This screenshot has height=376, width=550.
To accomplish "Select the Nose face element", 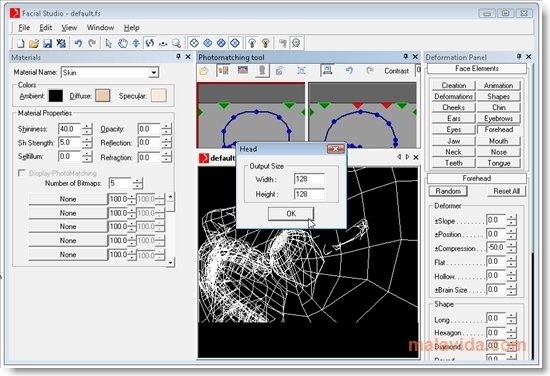I will point(498,152).
